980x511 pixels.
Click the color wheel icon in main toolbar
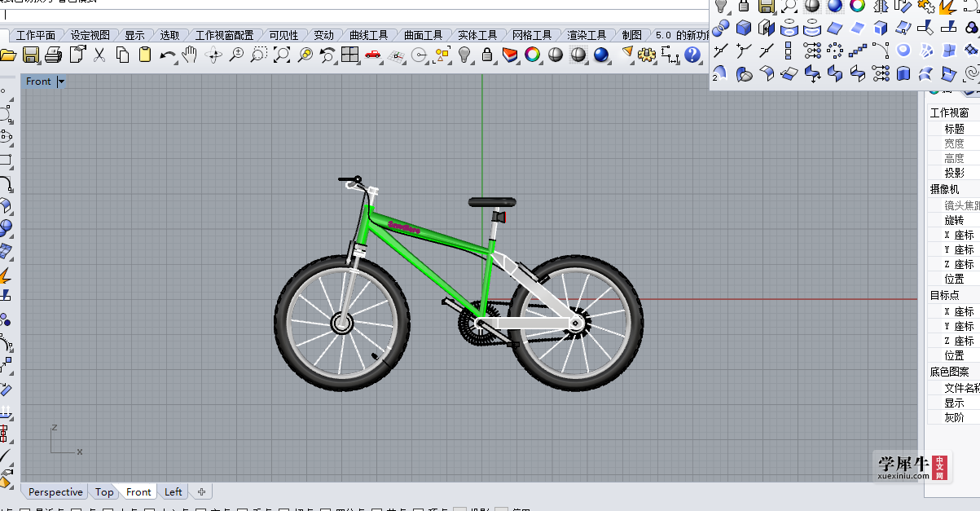coord(532,55)
